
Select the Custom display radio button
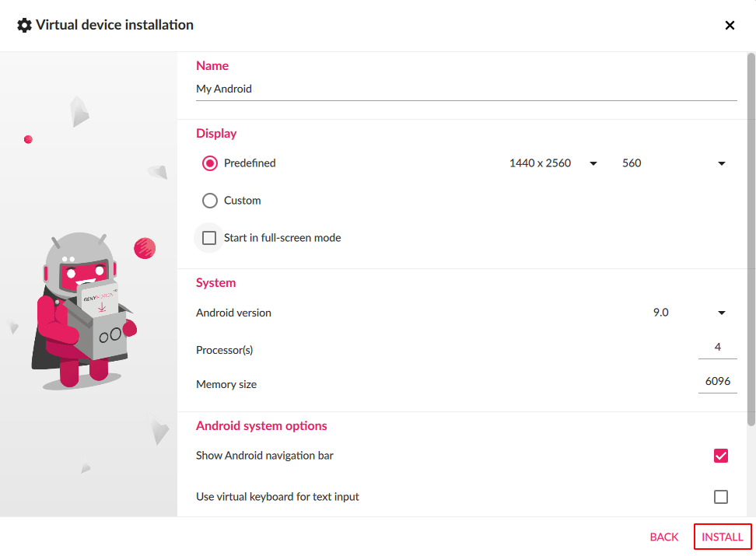point(210,201)
